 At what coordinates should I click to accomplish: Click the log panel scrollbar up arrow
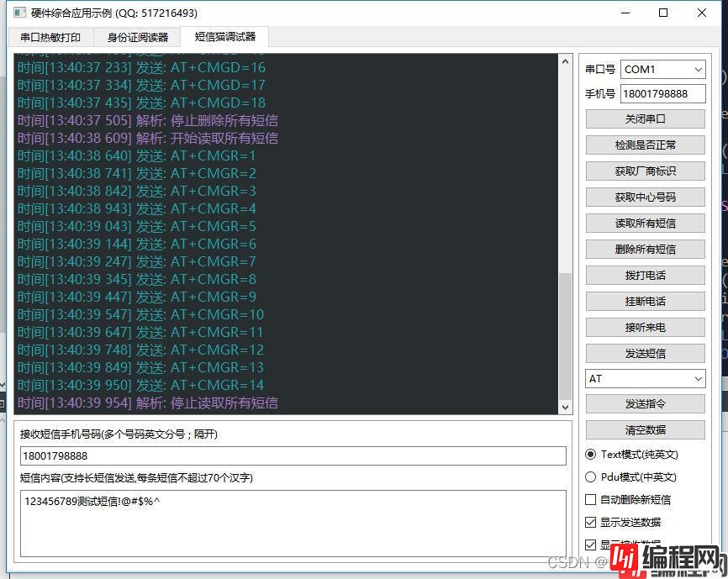[x=565, y=63]
